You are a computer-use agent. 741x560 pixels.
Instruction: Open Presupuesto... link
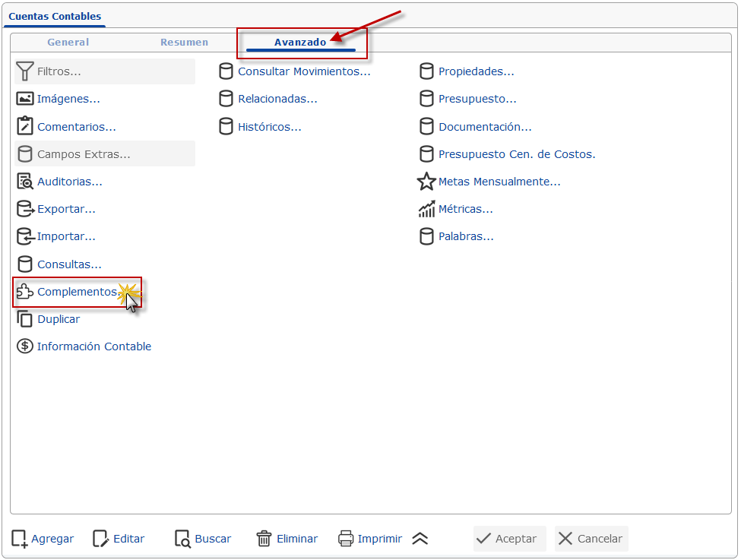pos(478,99)
